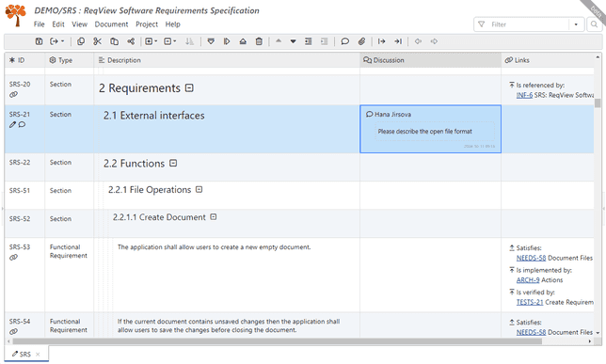
Task: Click the eject-shaped toolbar icon
Action: (x=243, y=41)
